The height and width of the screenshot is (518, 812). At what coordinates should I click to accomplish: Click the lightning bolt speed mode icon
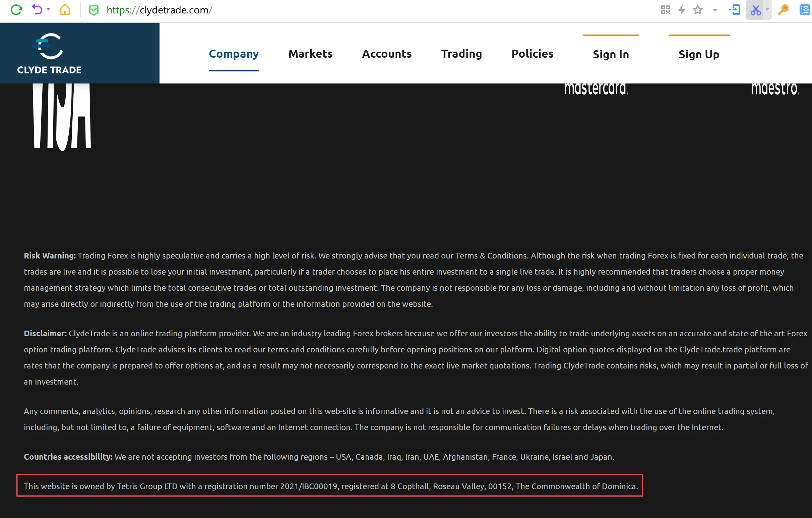[x=682, y=10]
